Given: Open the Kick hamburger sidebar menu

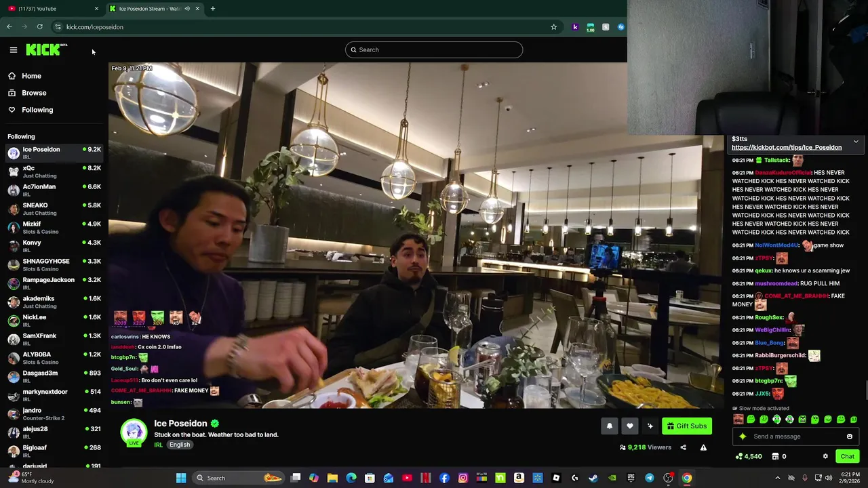Looking at the screenshot, I should 13,49.
